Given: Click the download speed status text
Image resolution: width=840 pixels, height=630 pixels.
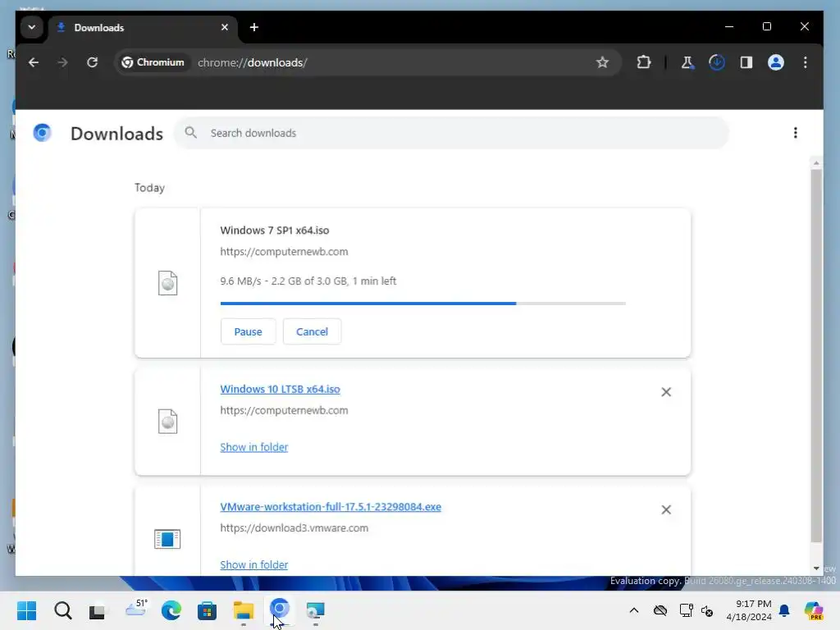Looking at the screenshot, I should tap(308, 281).
